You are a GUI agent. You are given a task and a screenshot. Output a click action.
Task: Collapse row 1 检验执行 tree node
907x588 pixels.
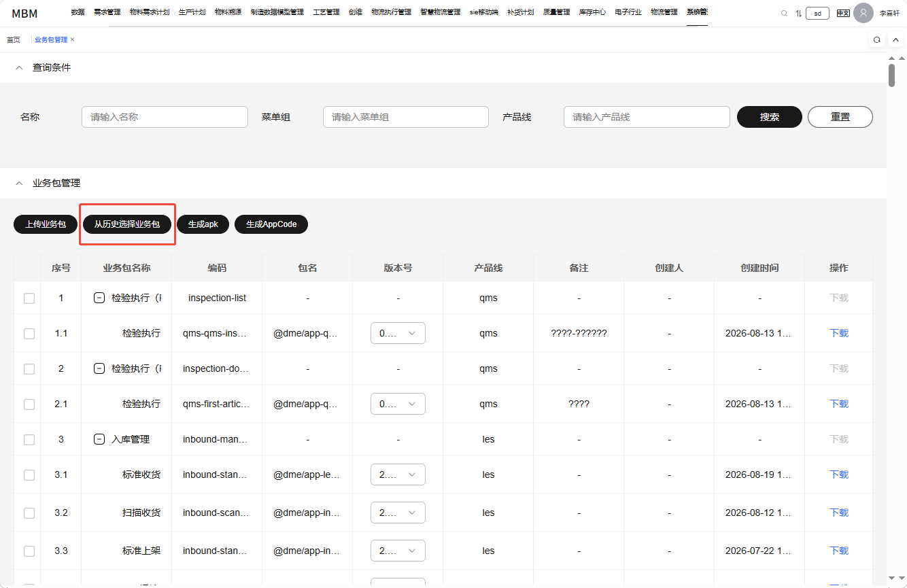[x=99, y=298]
